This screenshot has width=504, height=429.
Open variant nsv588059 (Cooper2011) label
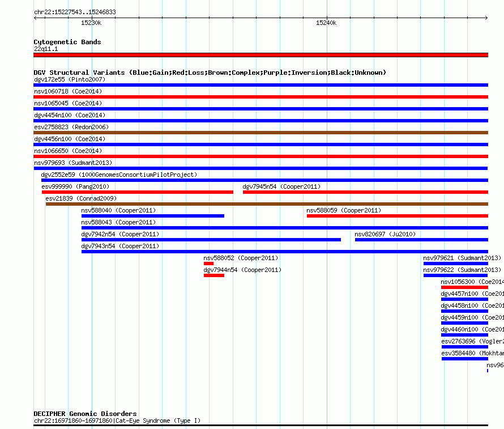tap(344, 210)
